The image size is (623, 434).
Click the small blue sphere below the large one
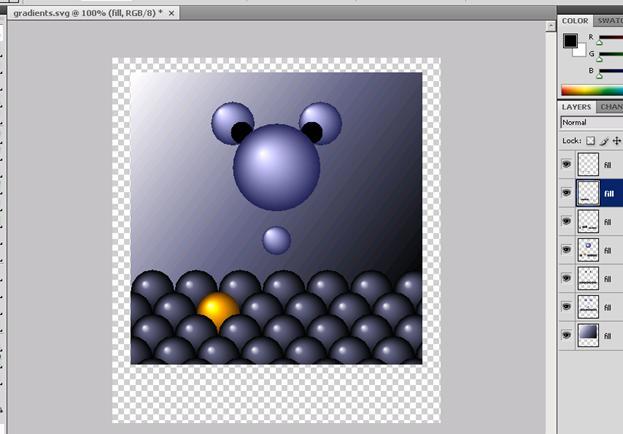tap(277, 240)
